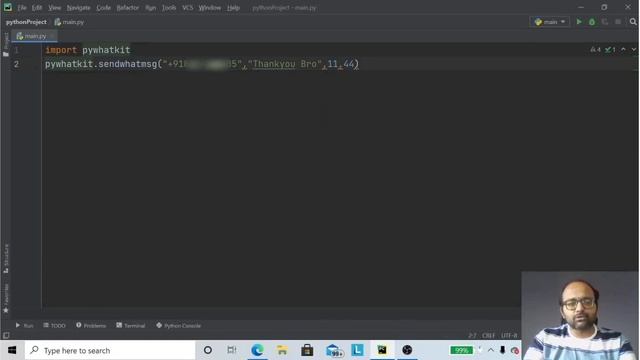This screenshot has width=640, height=360.
Task: Jump to next highlighted error arrow
Action: click(633, 49)
